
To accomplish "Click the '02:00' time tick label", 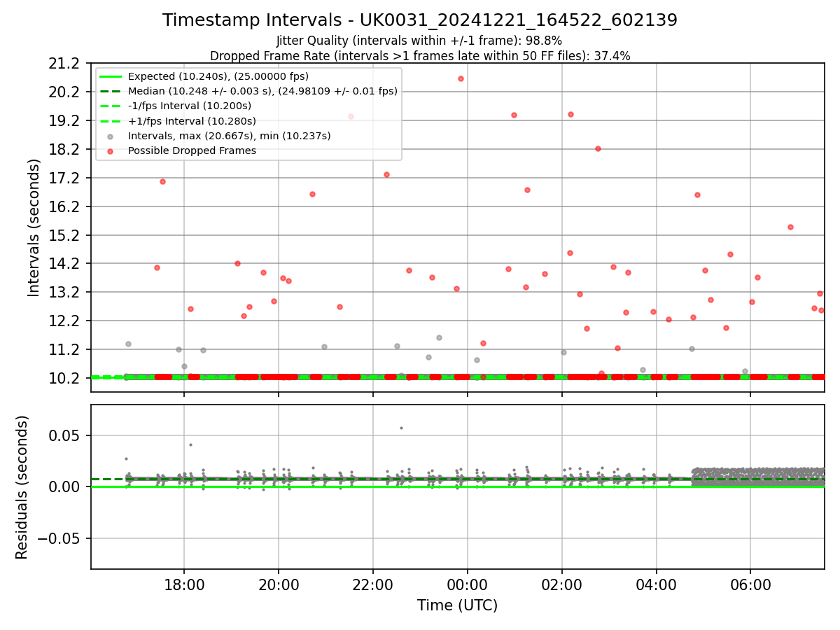I will [561, 584].
